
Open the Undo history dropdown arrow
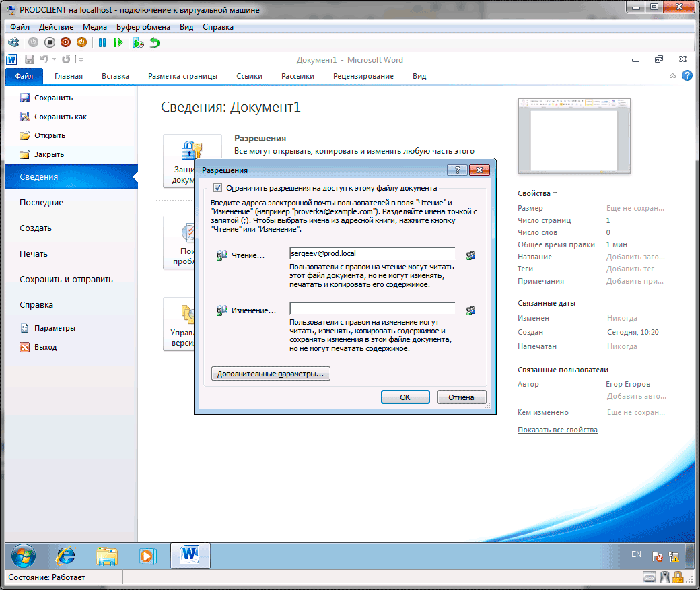(x=54, y=59)
